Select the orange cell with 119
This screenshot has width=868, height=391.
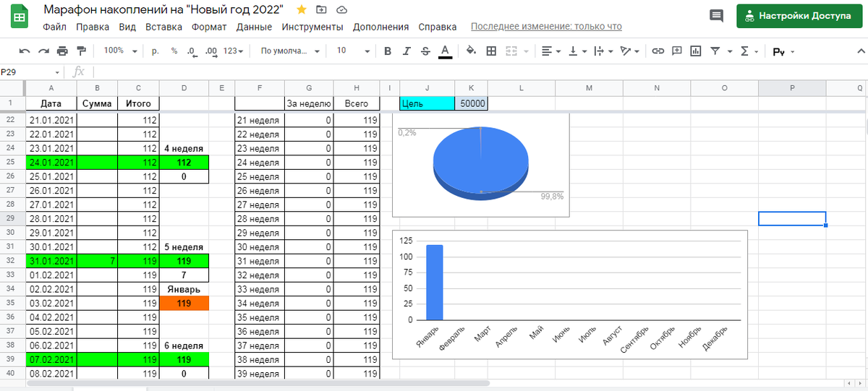[x=184, y=304]
